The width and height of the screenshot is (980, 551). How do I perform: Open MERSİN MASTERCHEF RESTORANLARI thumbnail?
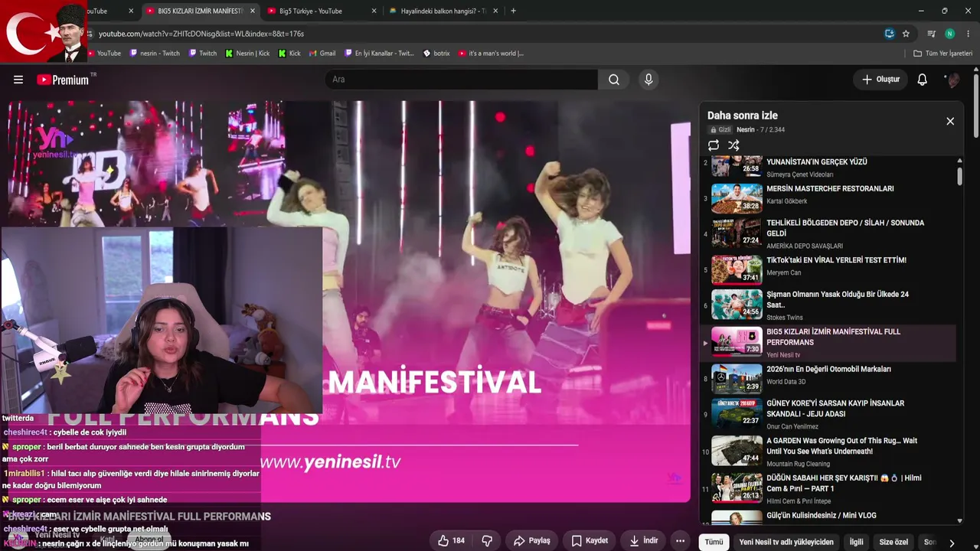(737, 198)
